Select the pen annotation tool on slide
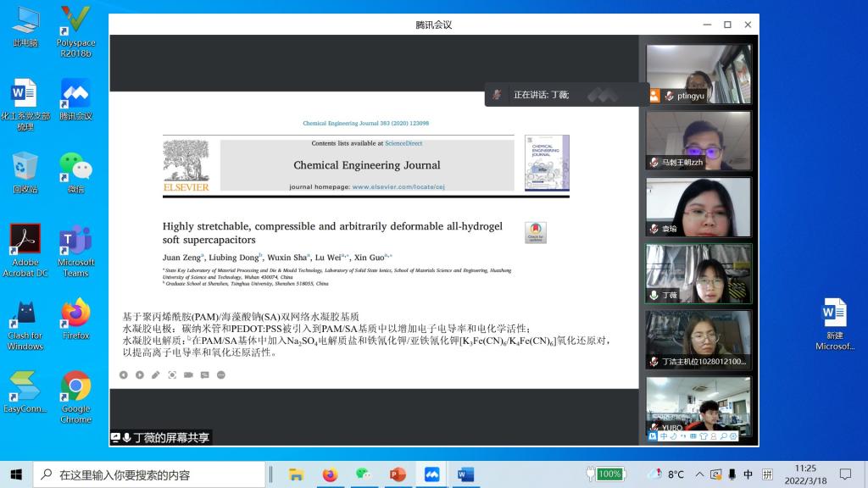The width and height of the screenshot is (868, 488). 156,374
